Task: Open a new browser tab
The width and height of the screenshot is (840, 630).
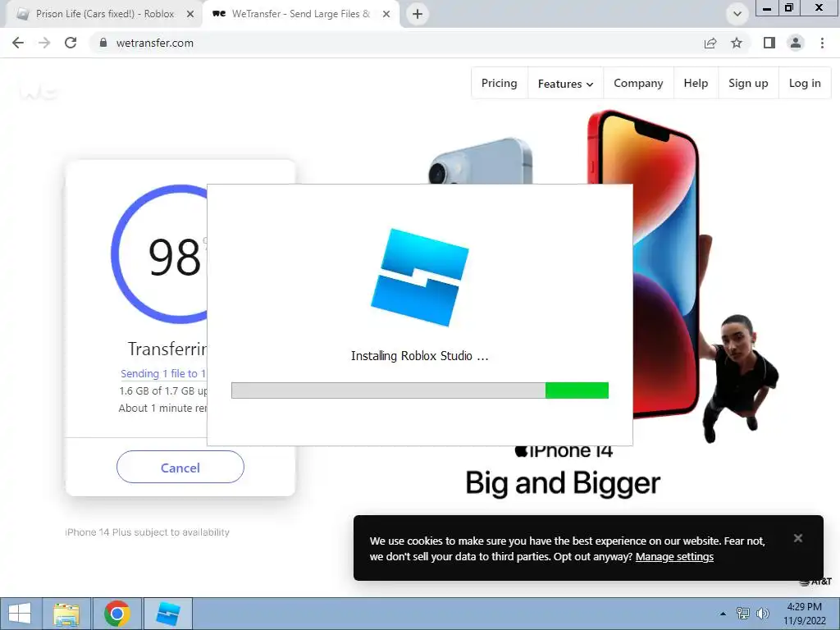Action: (x=418, y=14)
